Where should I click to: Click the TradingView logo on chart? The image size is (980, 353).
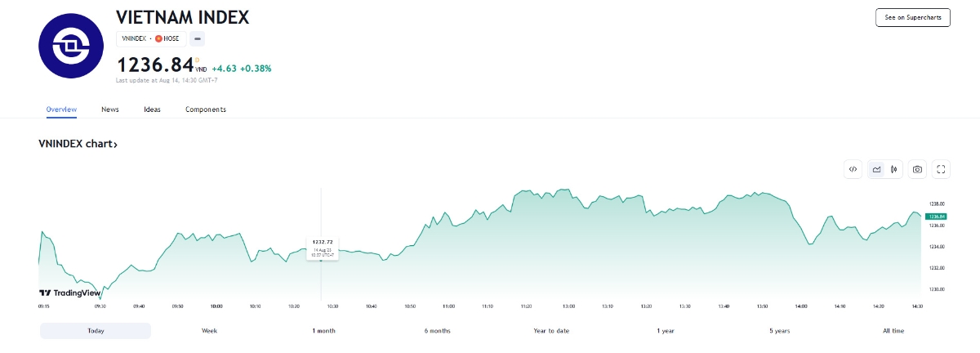[70, 293]
